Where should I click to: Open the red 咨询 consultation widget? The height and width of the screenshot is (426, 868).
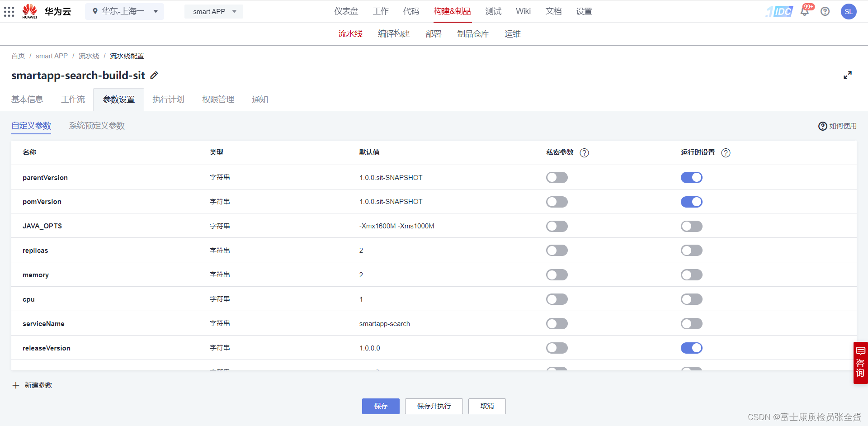[860, 363]
